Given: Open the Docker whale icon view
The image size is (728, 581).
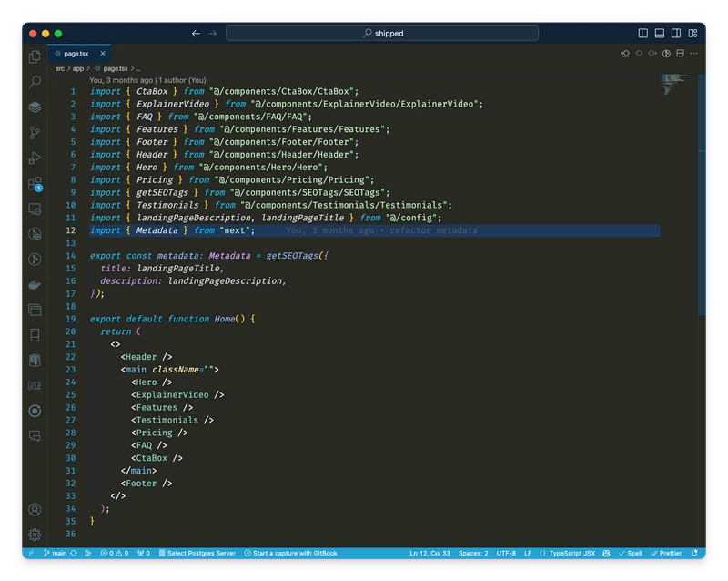Looking at the screenshot, I should tap(35, 284).
